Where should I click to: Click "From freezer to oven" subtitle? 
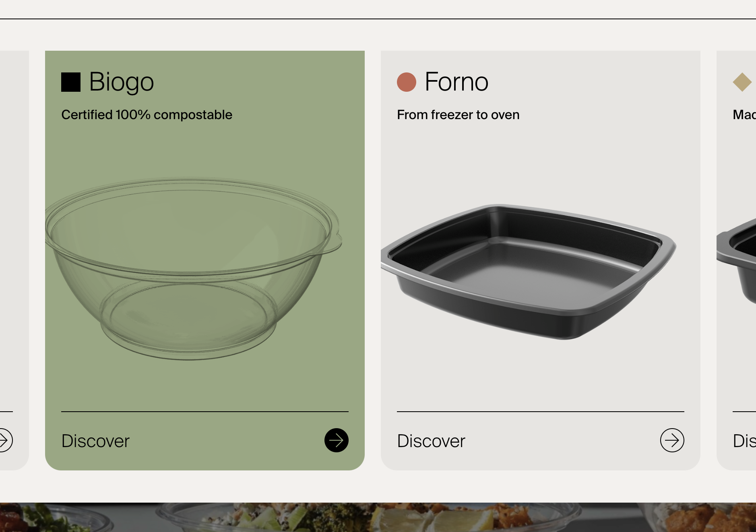pos(458,115)
